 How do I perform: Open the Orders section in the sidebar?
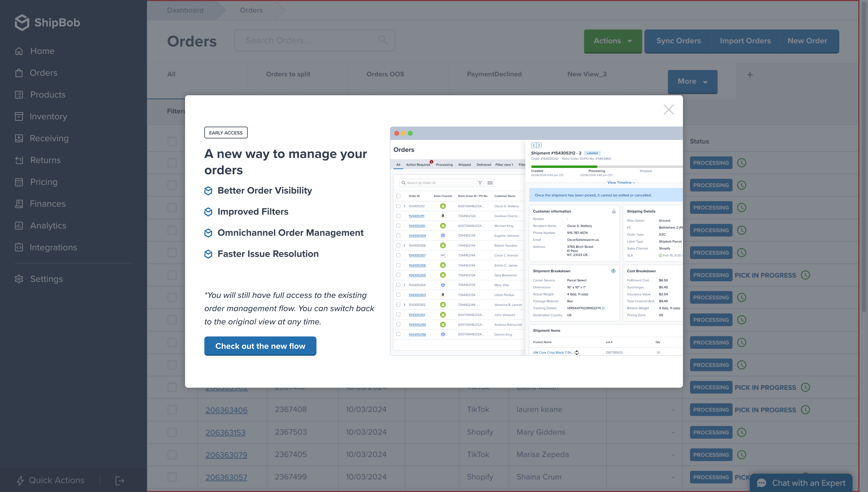coord(36,73)
